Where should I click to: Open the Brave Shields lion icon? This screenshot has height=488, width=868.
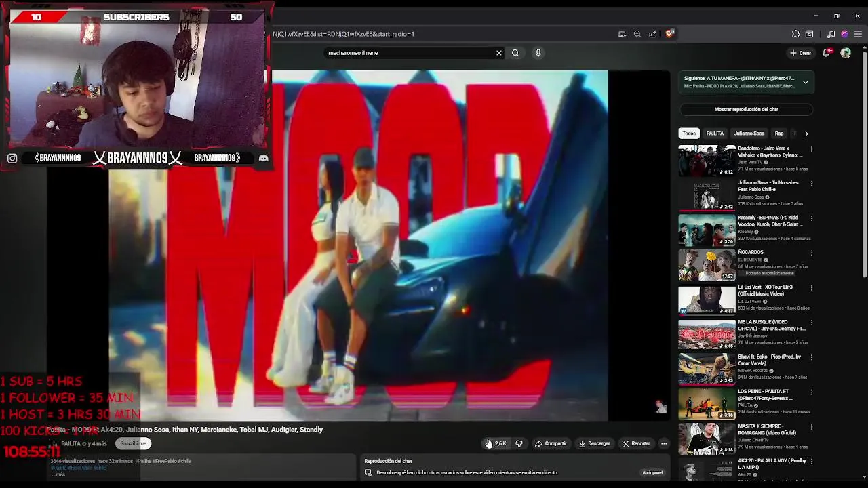670,34
